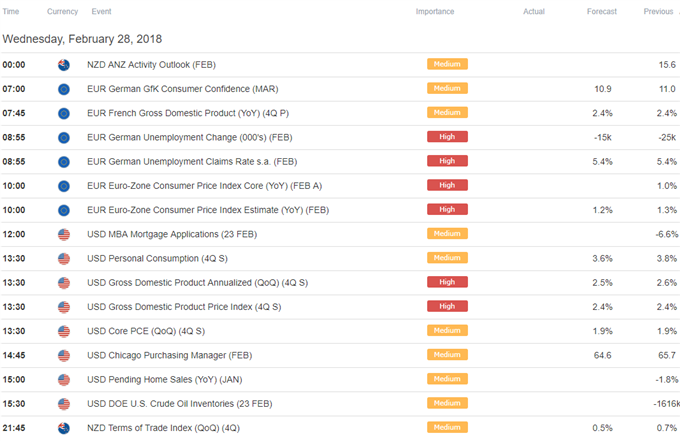
Task: Open USD Chicago Purchasing Manager (FEB) event
Action: pyautogui.click(x=170, y=356)
